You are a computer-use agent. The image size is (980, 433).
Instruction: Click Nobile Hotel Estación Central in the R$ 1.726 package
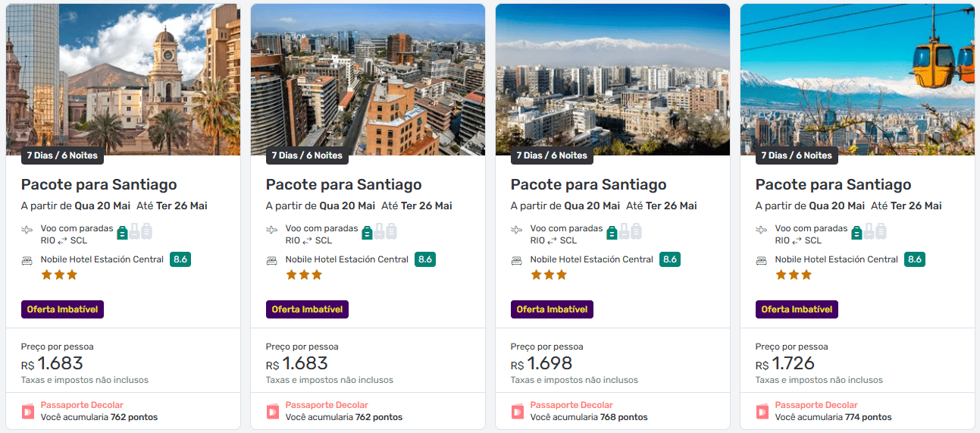(x=836, y=259)
